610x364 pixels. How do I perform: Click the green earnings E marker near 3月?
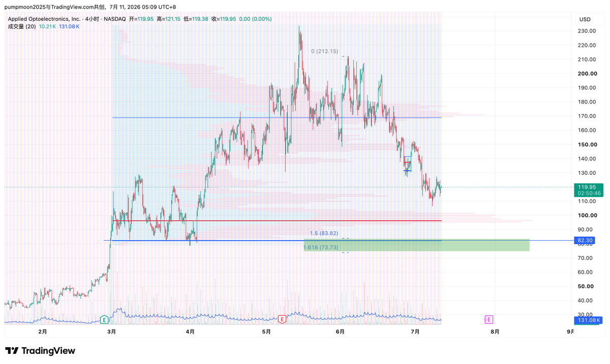coord(104,319)
